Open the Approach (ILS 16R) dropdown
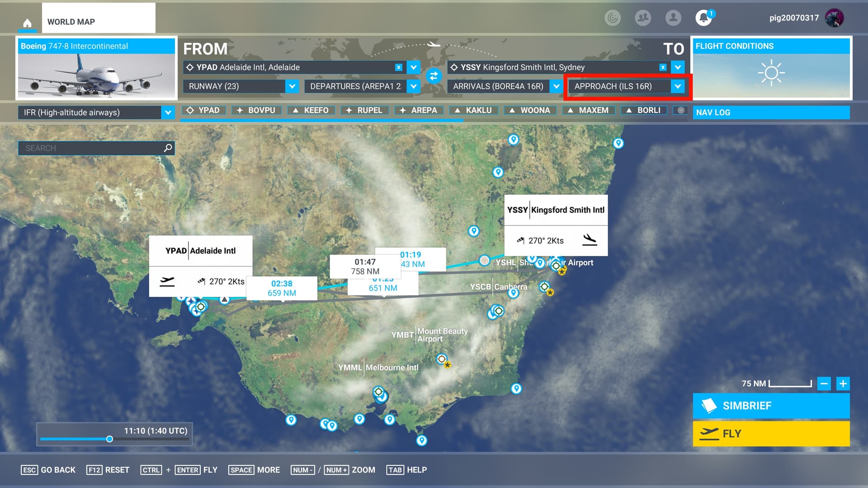The width and height of the screenshot is (868, 488). click(677, 86)
